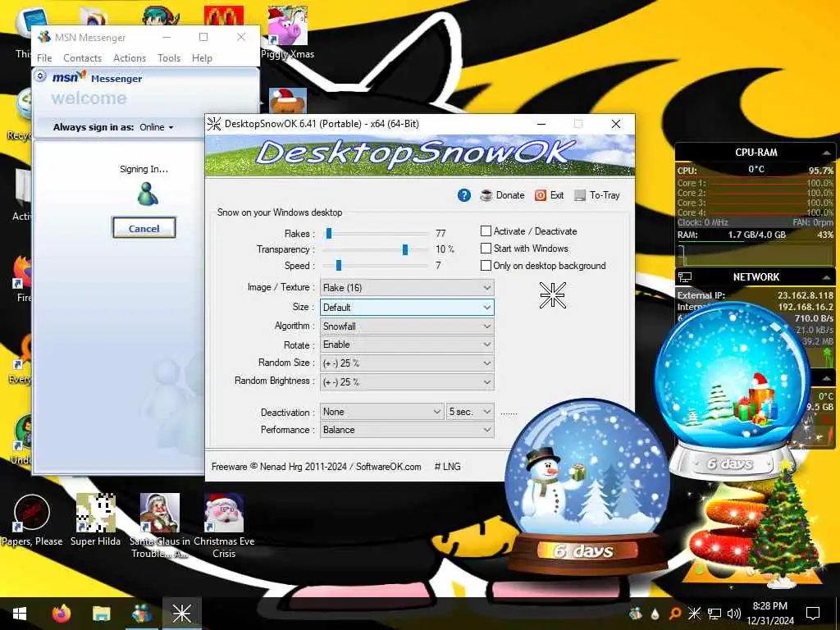Image resolution: width=840 pixels, height=630 pixels.
Task: Open File Explorer from the taskbar
Action: (101, 614)
